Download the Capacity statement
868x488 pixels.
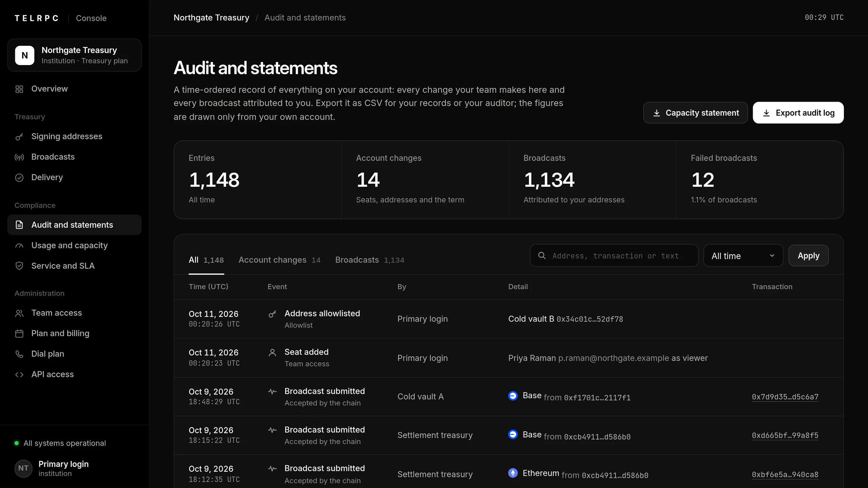click(695, 113)
